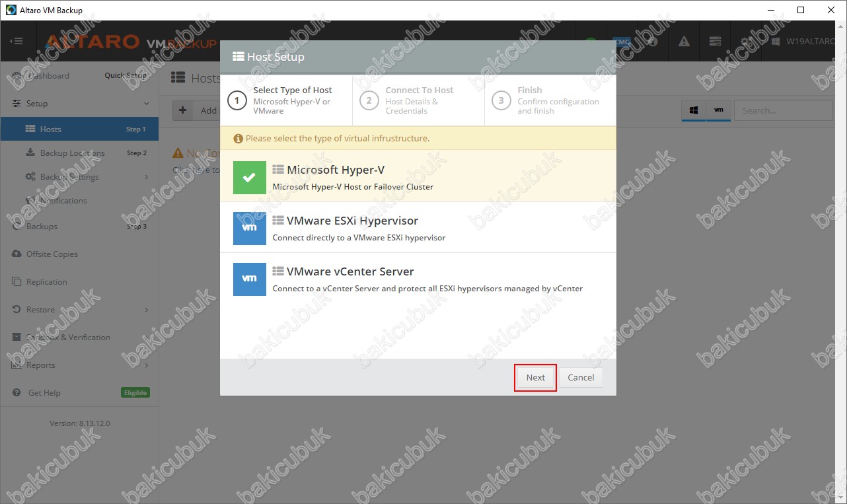This screenshot has height=504, width=847.
Task: Open Hosts Step 1 in sidebar
Action: (x=79, y=129)
